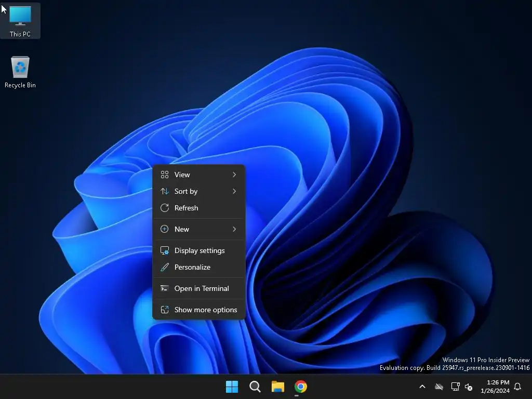The image size is (532, 399).
Task: Click the muted speaker volume icon
Action: (469, 387)
